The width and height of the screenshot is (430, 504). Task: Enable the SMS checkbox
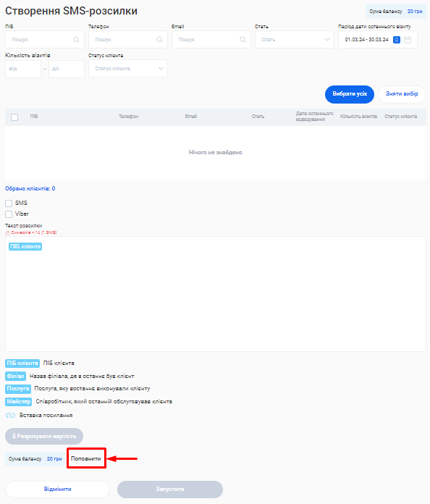(9, 203)
